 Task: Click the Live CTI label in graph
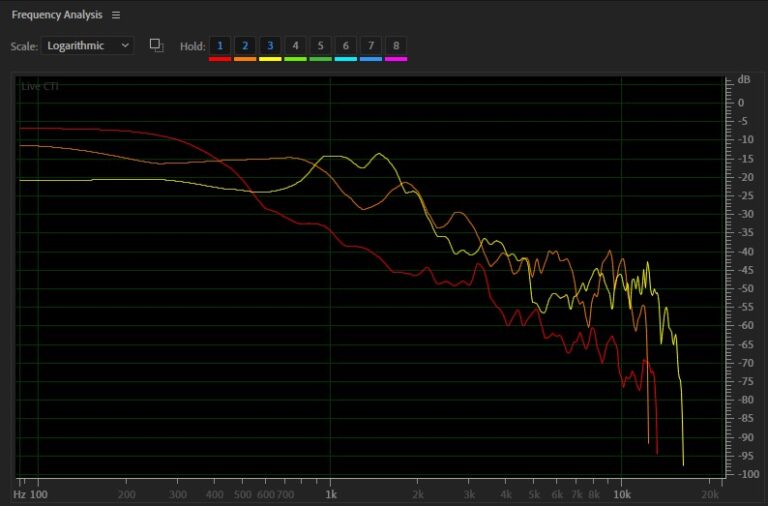(x=40, y=87)
